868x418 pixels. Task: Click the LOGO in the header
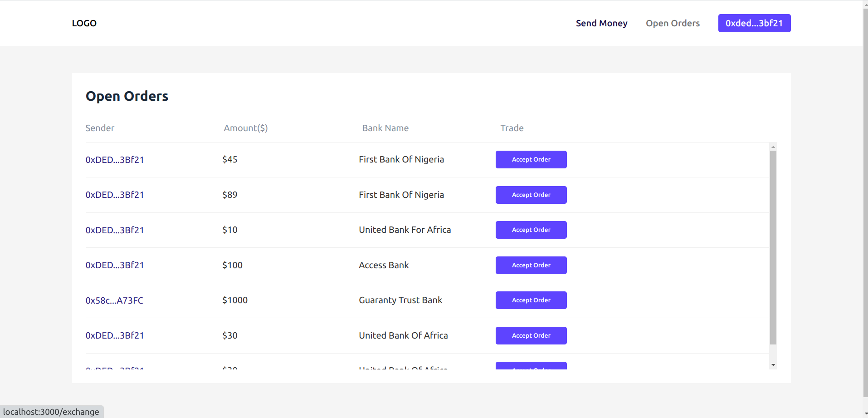(x=84, y=23)
